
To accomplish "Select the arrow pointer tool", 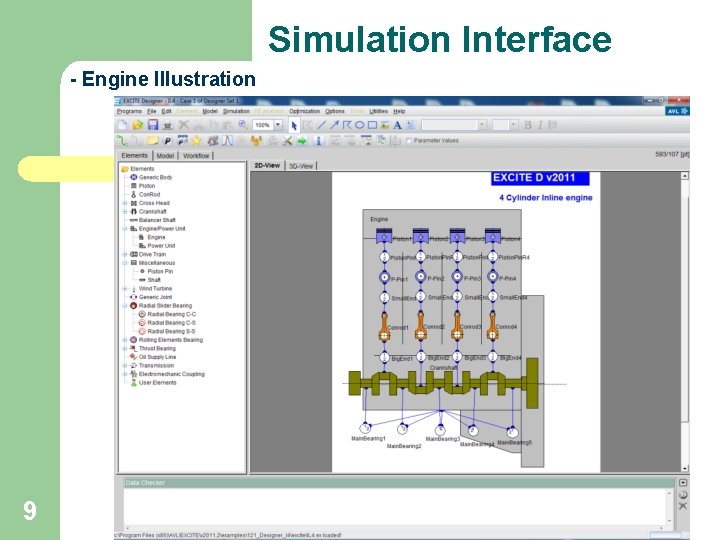I will (x=294, y=125).
